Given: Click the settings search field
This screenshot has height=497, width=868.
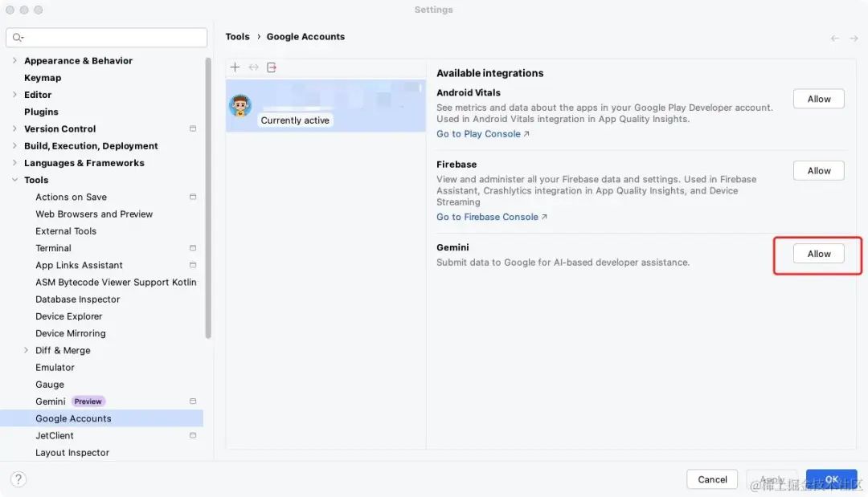Looking at the screenshot, I should click(x=106, y=37).
